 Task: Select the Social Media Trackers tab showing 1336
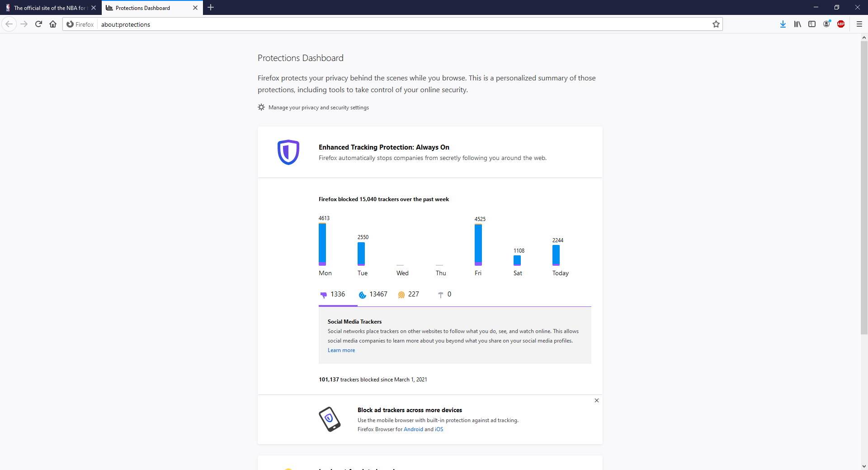pyautogui.click(x=333, y=295)
